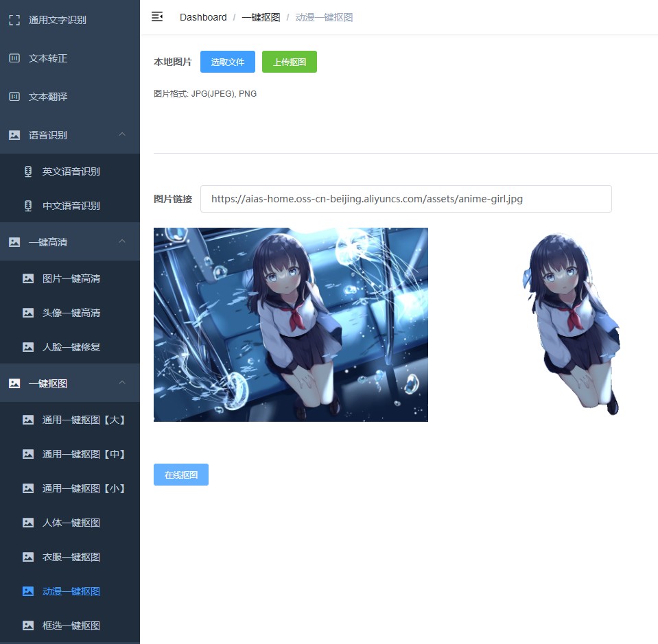Viewport: 658px width, 644px height.
Task: Select 人脸一键修复 menu entry
Action: (x=70, y=347)
